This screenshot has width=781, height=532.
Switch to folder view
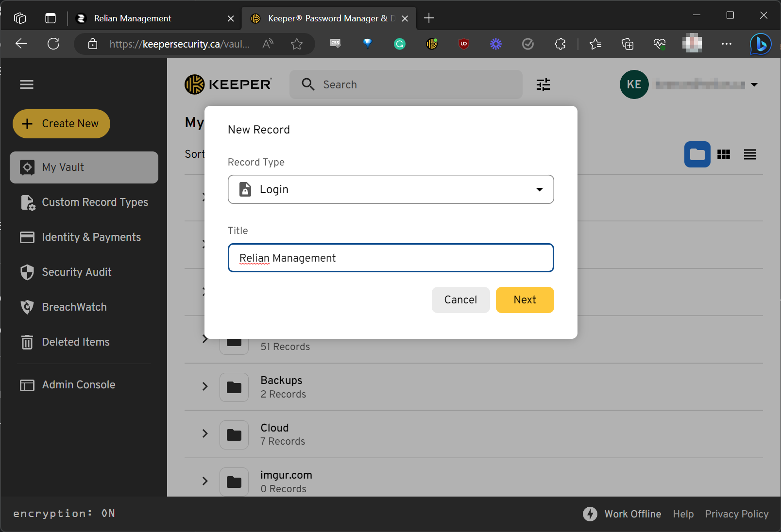click(697, 154)
